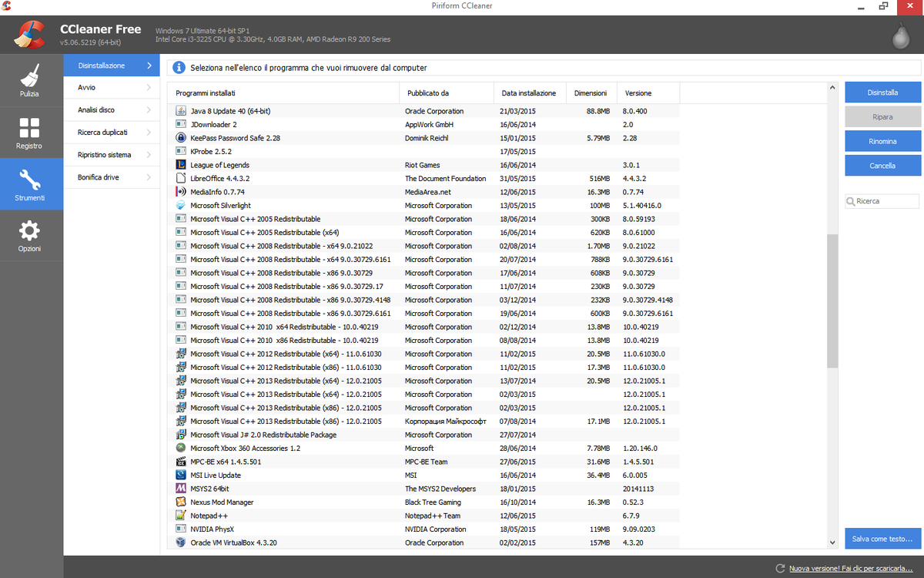The width and height of the screenshot is (924, 578).
Task: Click the Nuova versione download link
Action: pyautogui.click(x=851, y=568)
